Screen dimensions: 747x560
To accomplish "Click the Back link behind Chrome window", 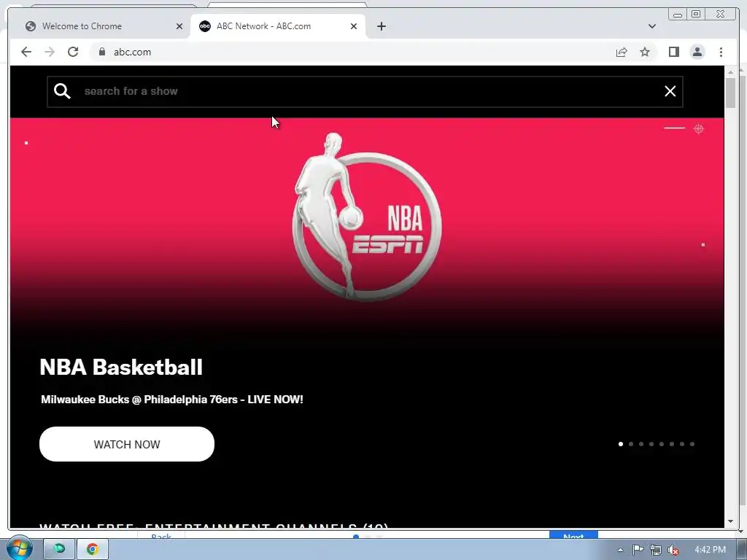I will pos(161,536).
